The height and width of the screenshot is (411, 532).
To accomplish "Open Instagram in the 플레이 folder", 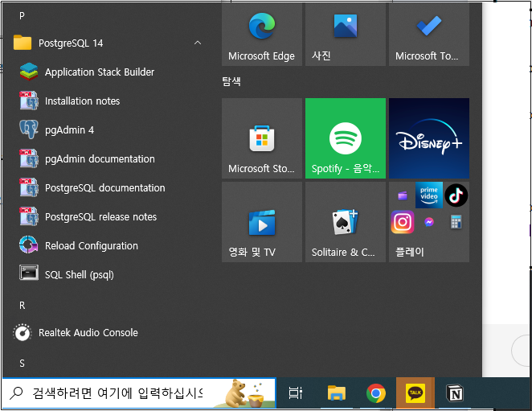I will pos(403,222).
